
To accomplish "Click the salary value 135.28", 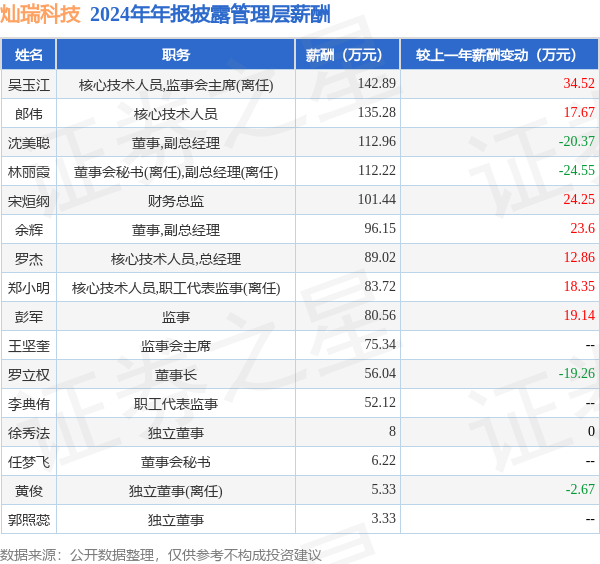I will point(377,112).
